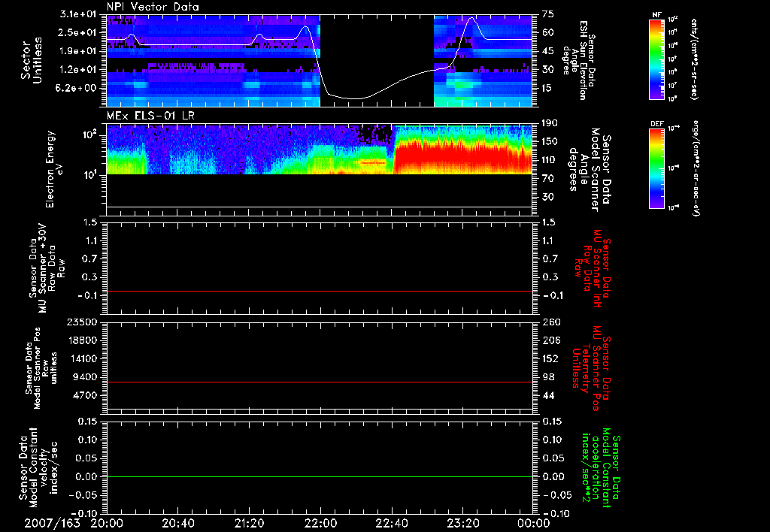This screenshot has width=770, height=532.
Task: Select the "ESH Sun Elevation Angle" axis label
Action: [x=578, y=60]
